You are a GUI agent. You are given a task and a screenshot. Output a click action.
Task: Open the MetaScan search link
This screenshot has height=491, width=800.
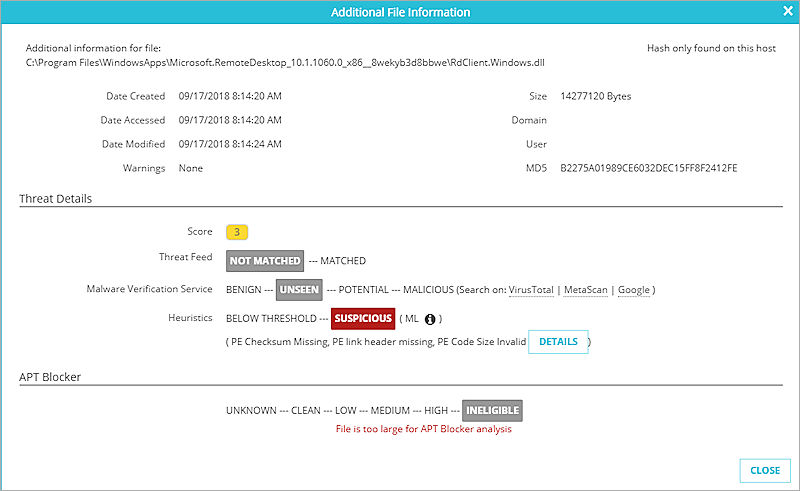[x=583, y=289]
